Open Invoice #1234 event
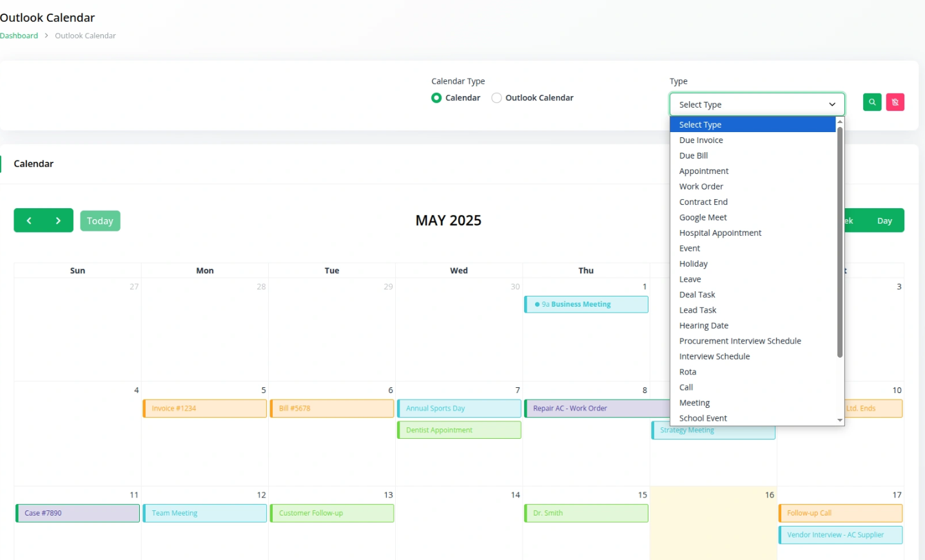The width and height of the screenshot is (925, 560). pos(205,409)
